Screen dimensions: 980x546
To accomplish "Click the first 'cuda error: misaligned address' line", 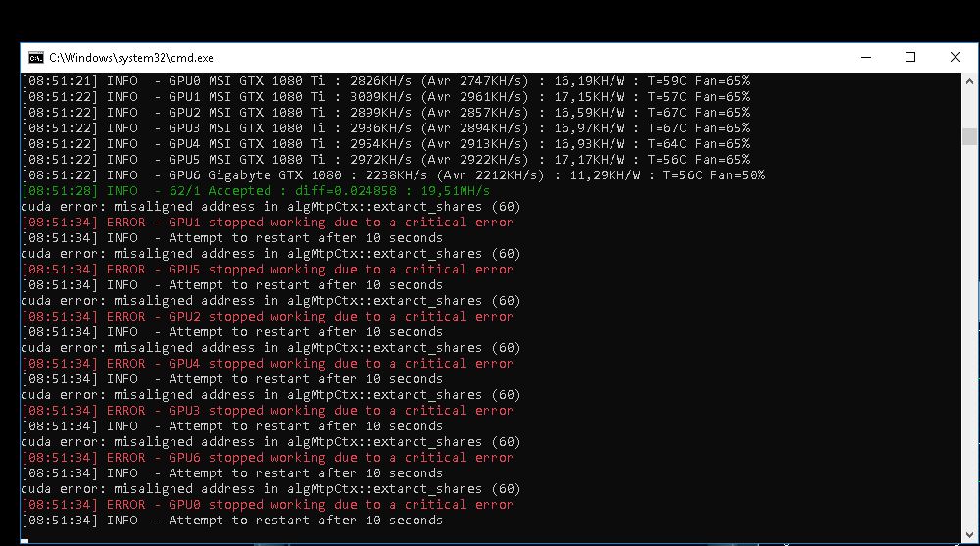I will 270,207.
